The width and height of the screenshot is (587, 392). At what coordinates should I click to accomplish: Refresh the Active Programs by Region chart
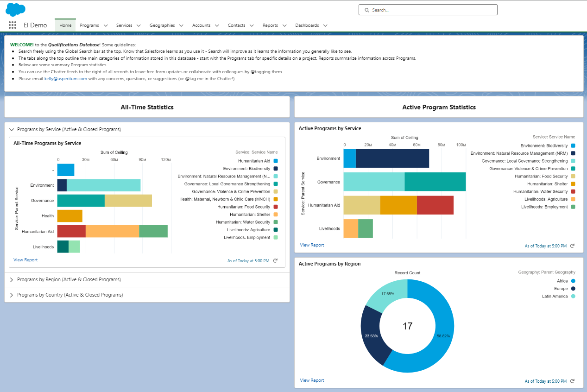click(572, 381)
